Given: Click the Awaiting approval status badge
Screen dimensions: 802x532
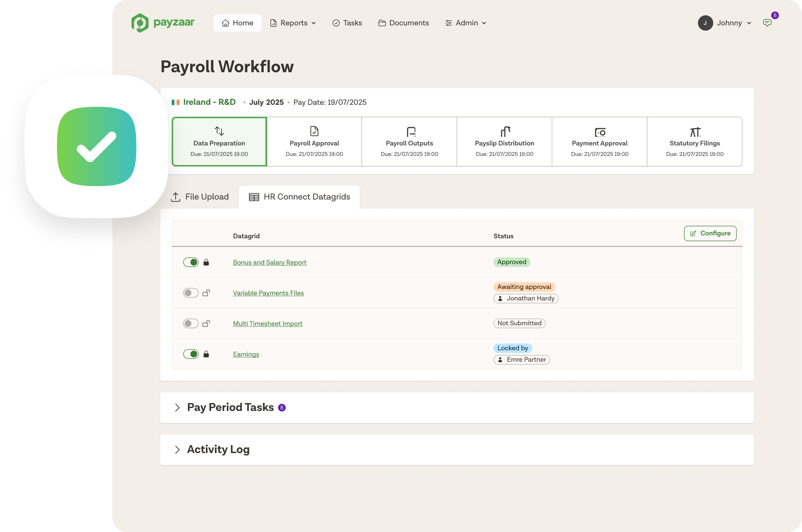Looking at the screenshot, I should point(524,287).
